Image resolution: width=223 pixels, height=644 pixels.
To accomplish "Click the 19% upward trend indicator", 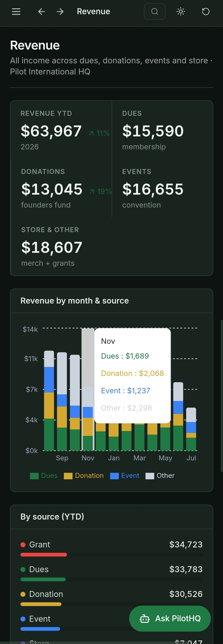I will 101,191.
